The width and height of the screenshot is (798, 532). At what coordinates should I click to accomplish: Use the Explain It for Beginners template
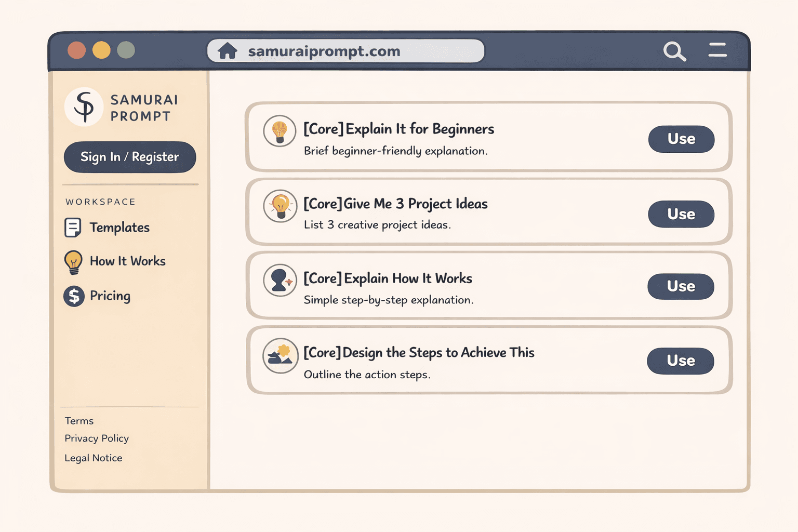(681, 139)
